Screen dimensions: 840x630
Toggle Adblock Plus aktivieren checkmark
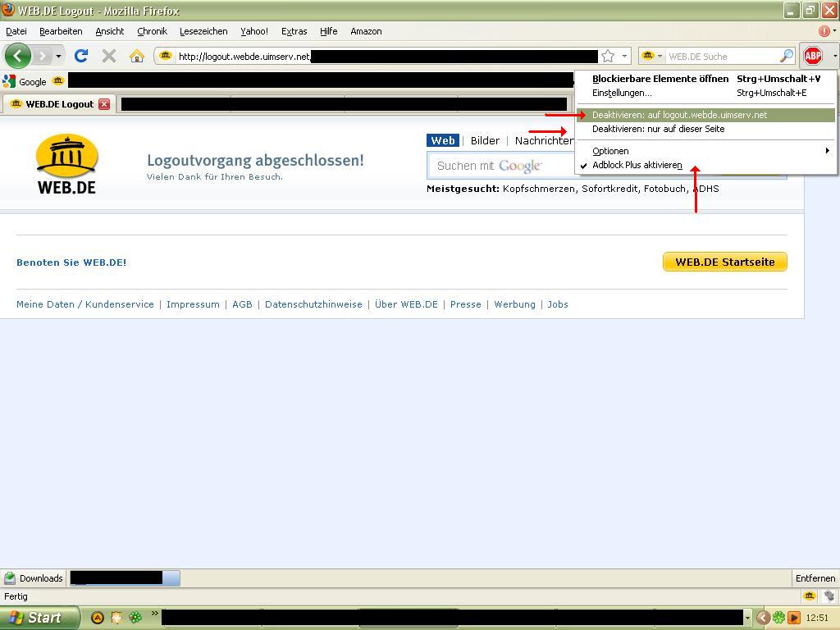click(706, 165)
